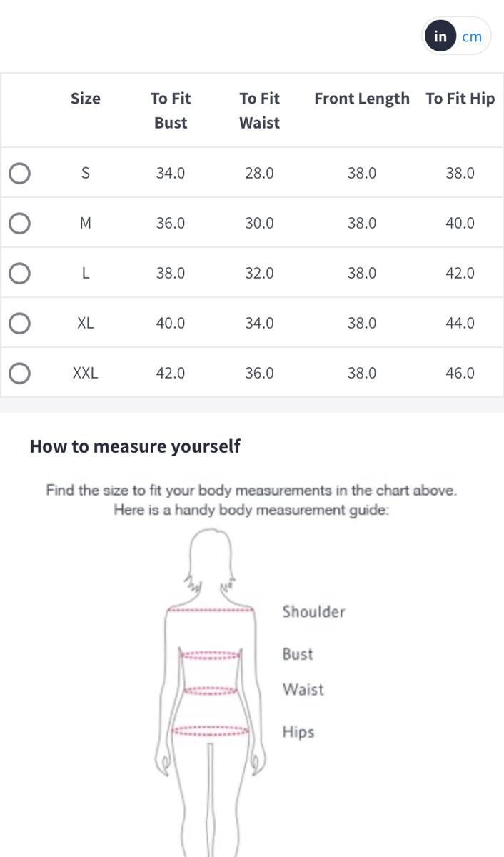Screen dimensions: 504x857
Task: Pick the XL size radio button
Action: 19,323
